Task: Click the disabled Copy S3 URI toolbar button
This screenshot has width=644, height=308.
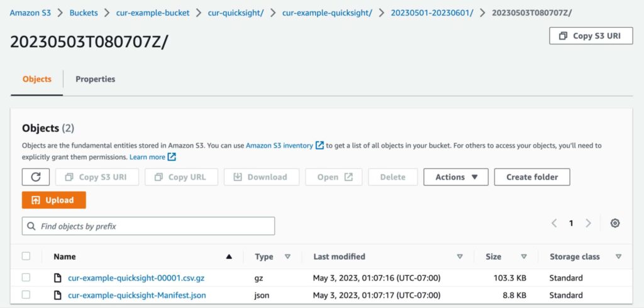Action: point(97,177)
